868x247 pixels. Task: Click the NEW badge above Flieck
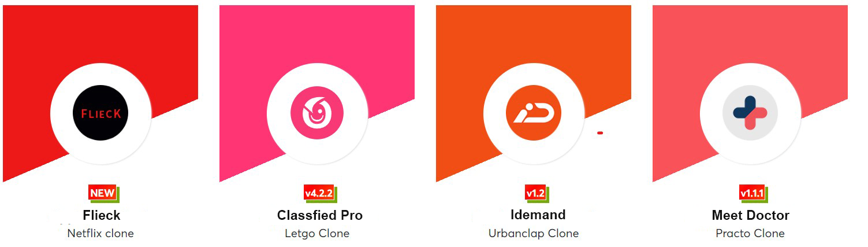(x=103, y=193)
